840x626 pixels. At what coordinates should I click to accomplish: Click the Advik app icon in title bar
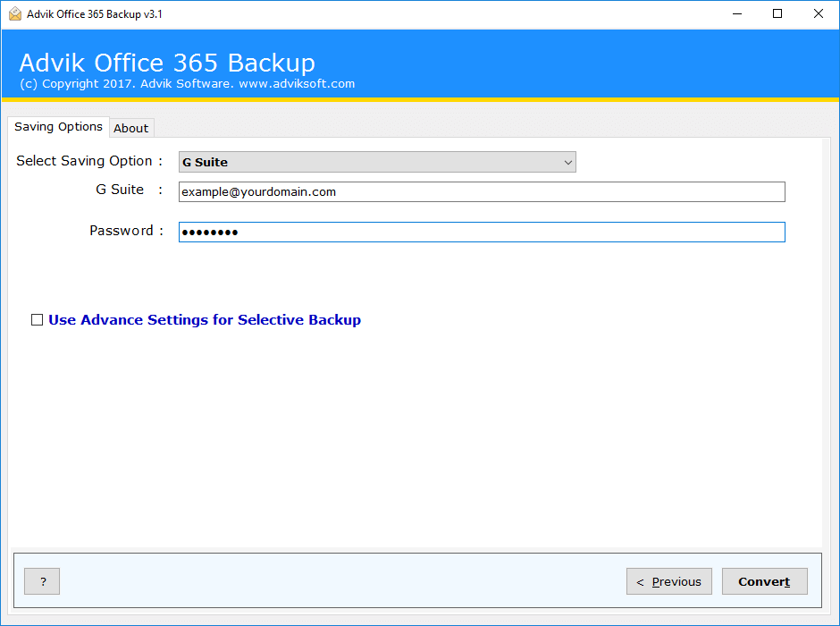(15, 14)
